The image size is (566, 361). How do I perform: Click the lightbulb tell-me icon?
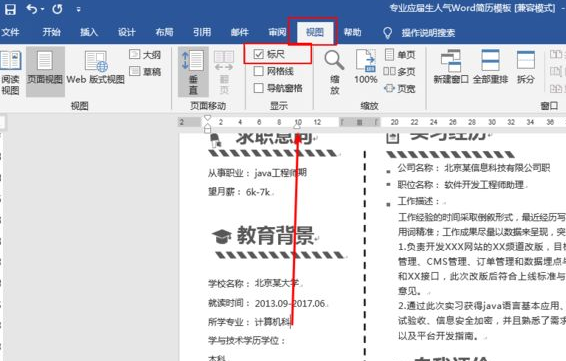(x=387, y=33)
